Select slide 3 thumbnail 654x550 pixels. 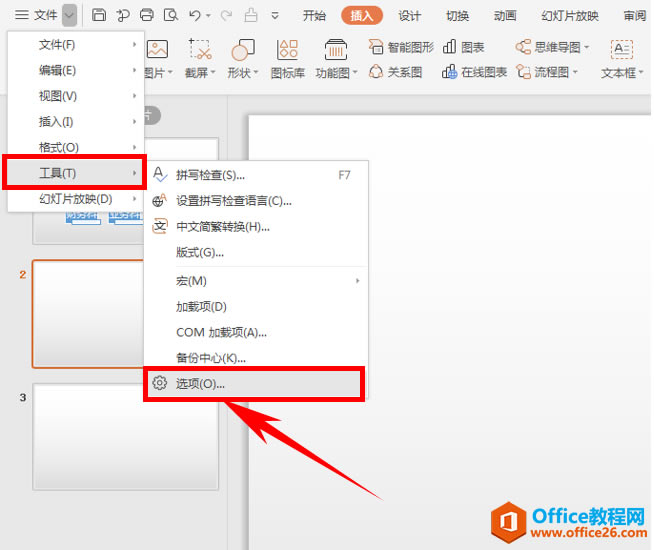coord(126,437)
